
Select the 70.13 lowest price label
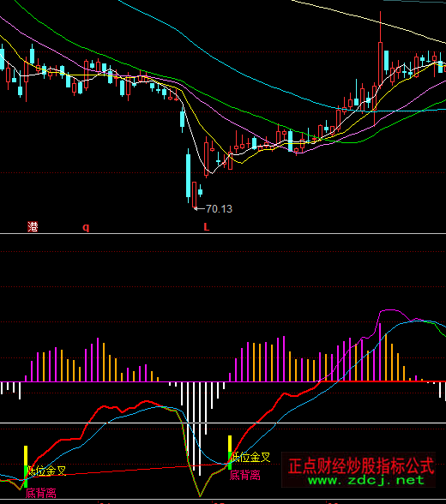tap(219, 209)
